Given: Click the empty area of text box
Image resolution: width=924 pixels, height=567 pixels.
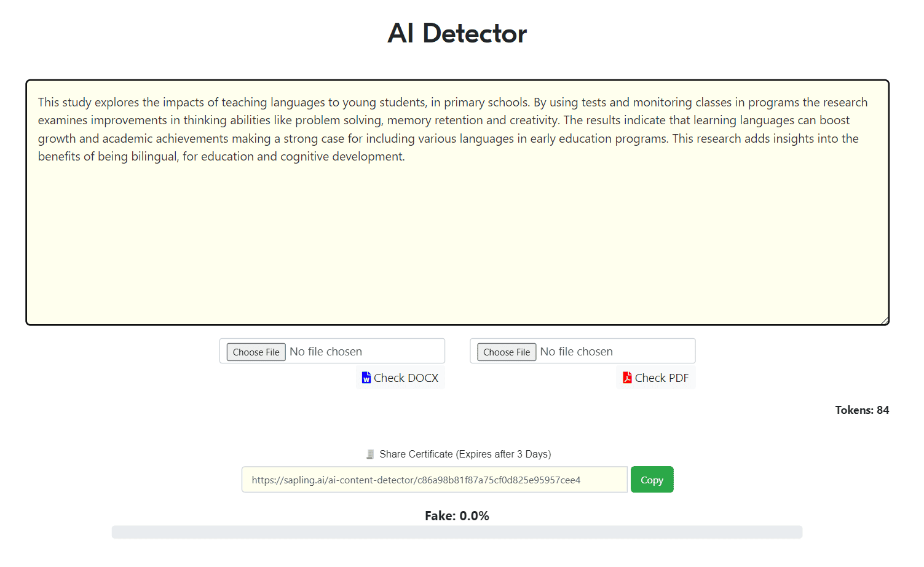Looking at the screenshot, I should [457, 246].
